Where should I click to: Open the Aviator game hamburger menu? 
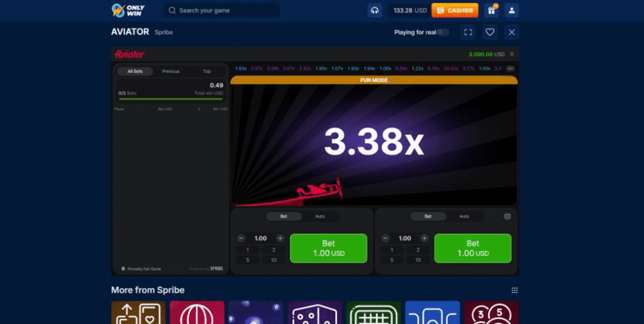(512, 54)
